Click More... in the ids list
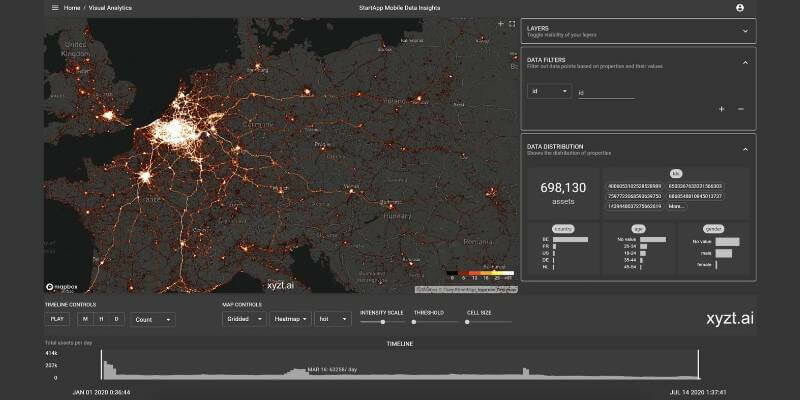Image resolution: width=800 pixels, height=400 pixels. click(x=676, y=206)
